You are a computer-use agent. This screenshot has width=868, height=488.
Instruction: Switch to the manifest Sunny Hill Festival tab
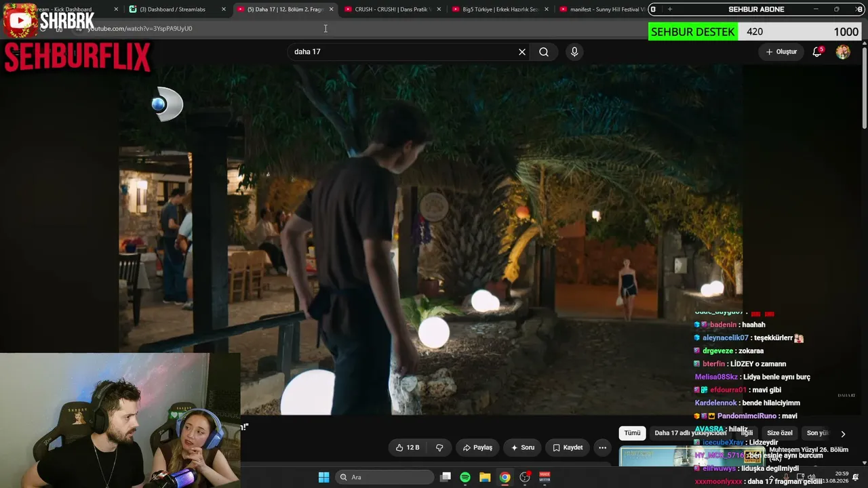point(601,9)
